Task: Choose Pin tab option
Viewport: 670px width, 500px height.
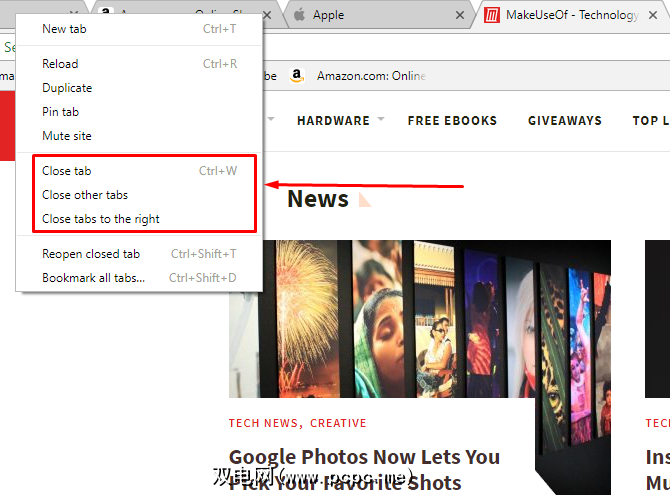Action: click(x=139, y=112)
